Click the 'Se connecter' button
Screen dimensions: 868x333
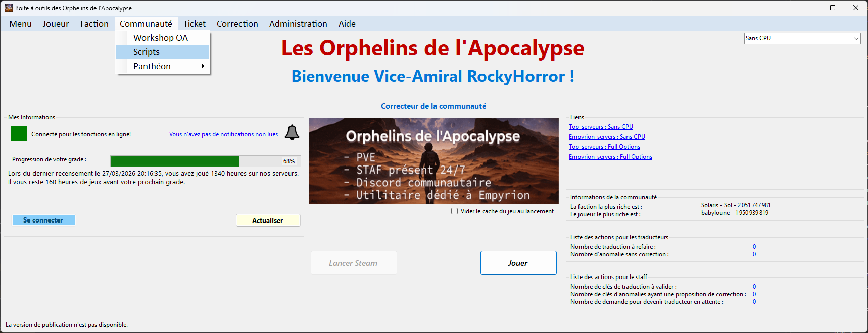tap(43, 220)
